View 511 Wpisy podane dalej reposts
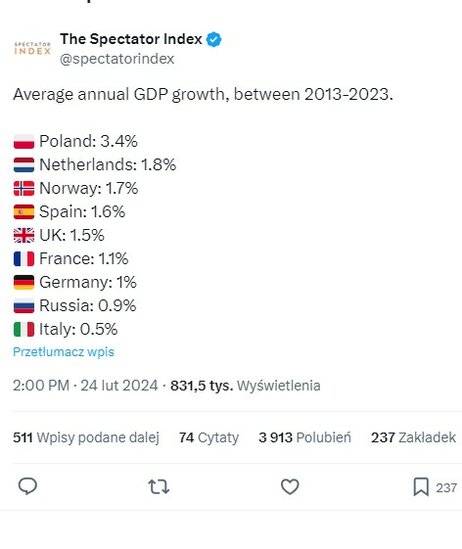The image size is (462, 549). pos(86,437)
